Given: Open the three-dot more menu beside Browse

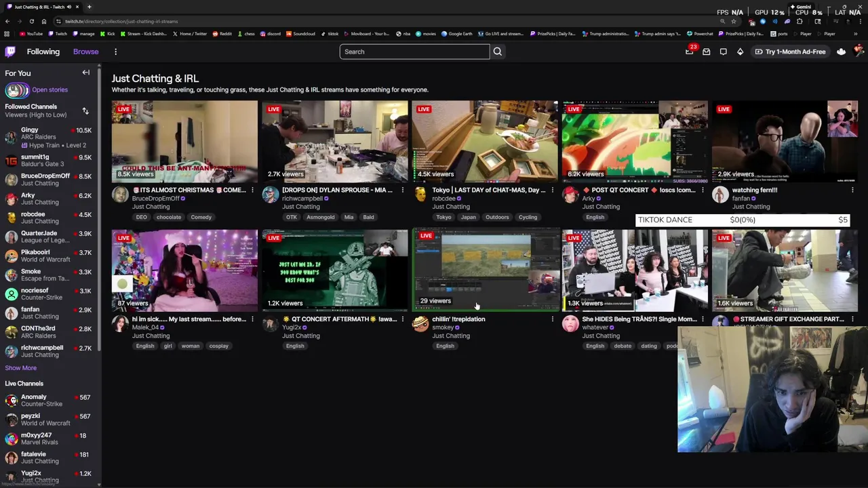Looking at the screenshot, I should click(115, 52).
